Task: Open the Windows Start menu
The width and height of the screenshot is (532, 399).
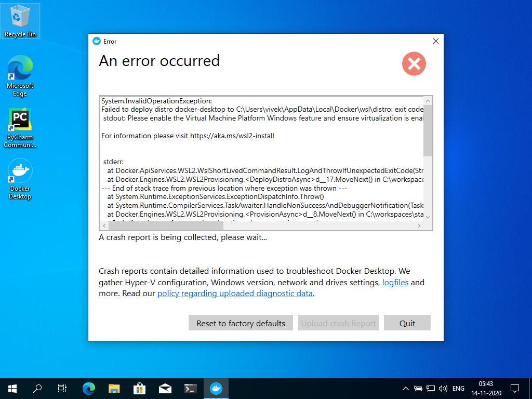Action: click(12, 389)
